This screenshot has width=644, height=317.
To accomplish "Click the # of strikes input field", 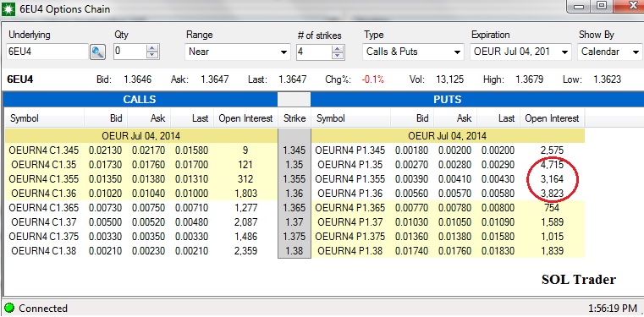I will point(313,52).
